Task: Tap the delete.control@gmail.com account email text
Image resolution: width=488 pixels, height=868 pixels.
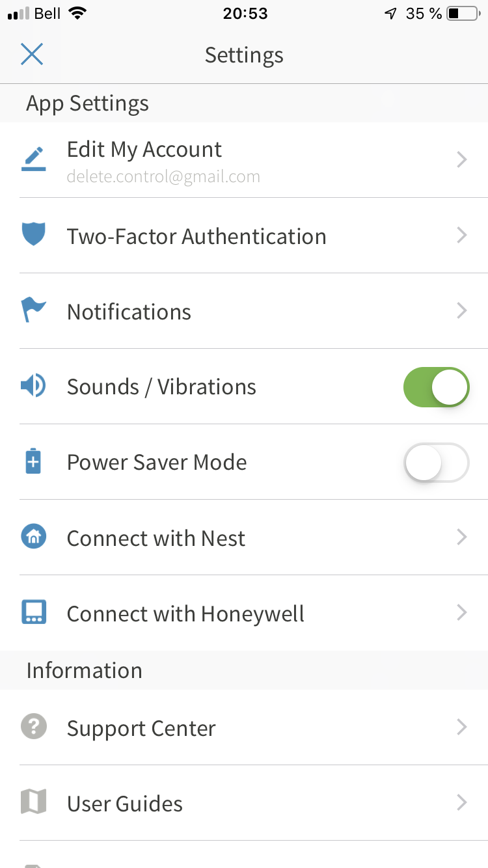Action: (163, 177)
